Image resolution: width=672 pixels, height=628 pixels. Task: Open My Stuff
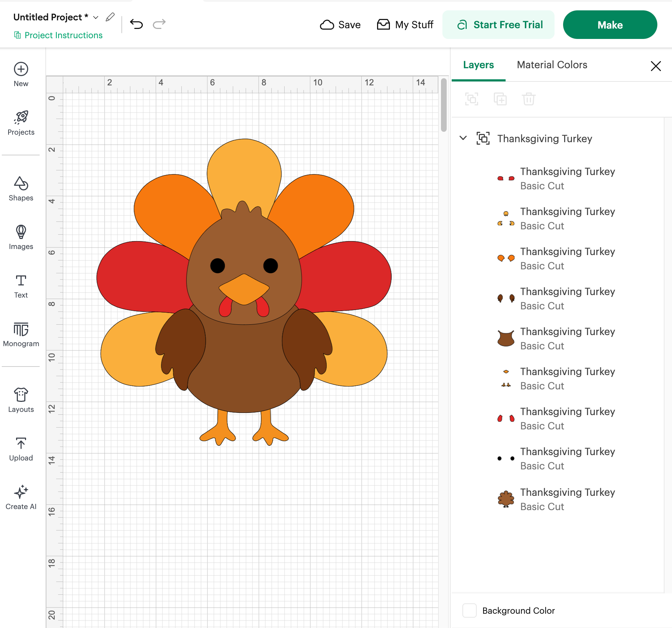[x=405, y=25]
